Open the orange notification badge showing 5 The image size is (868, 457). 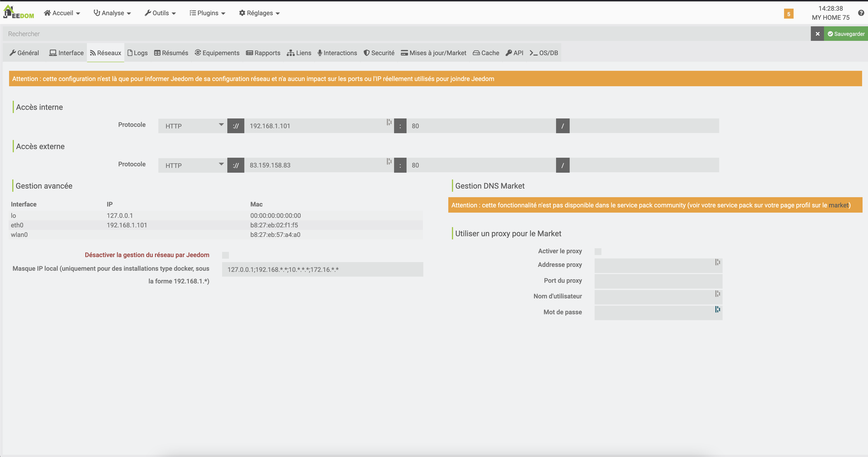click(x=788, y=14)
